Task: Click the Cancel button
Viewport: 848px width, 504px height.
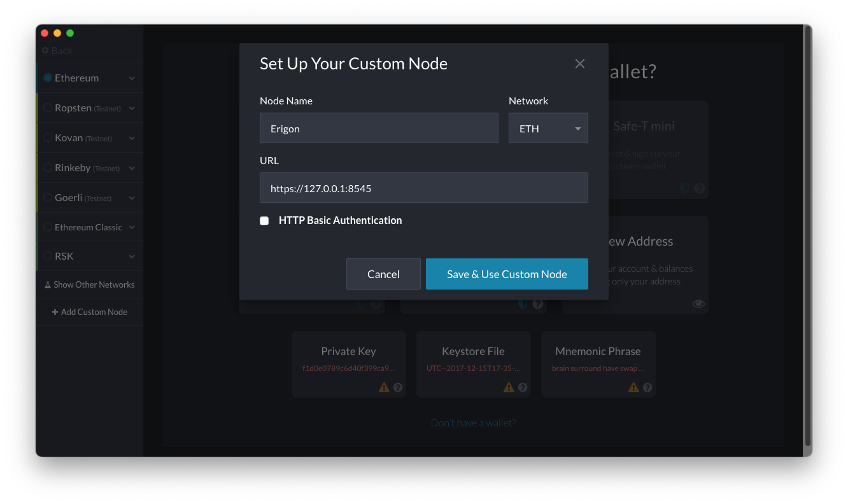Action: pyautogui.click(x=383, y=274)
